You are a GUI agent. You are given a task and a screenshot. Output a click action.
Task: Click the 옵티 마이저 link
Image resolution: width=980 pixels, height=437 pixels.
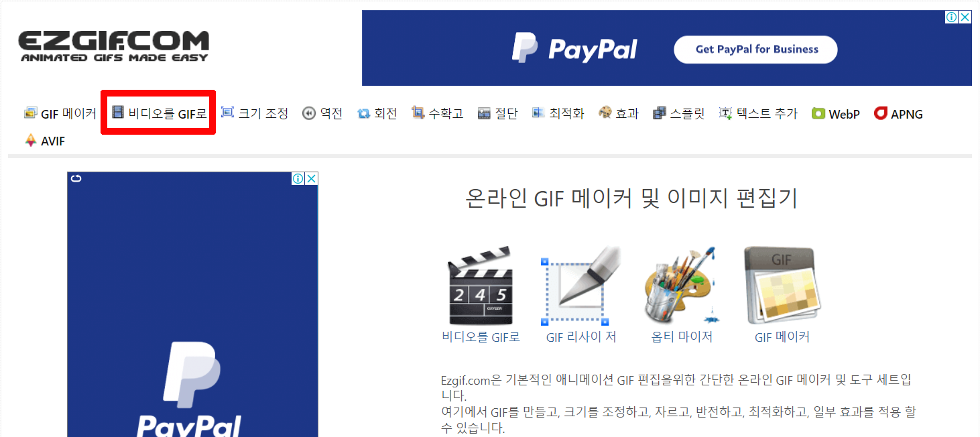[682, 337]
